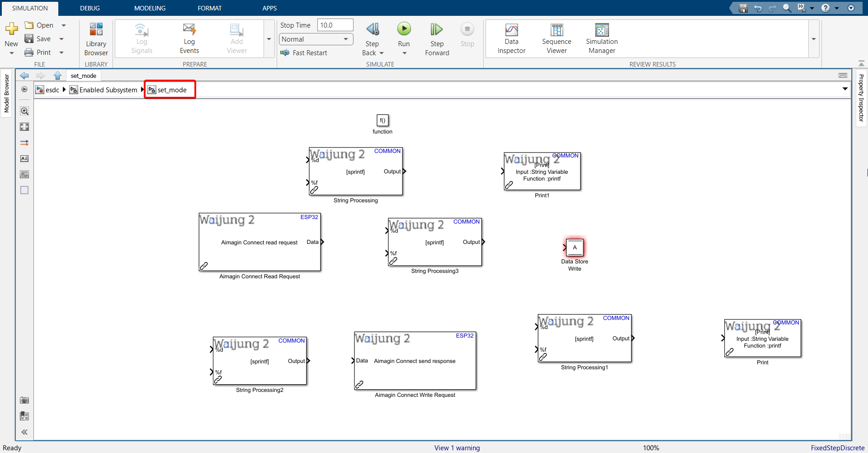
Task: Click the Step Forward button
Action: click(x=437, y=39)
